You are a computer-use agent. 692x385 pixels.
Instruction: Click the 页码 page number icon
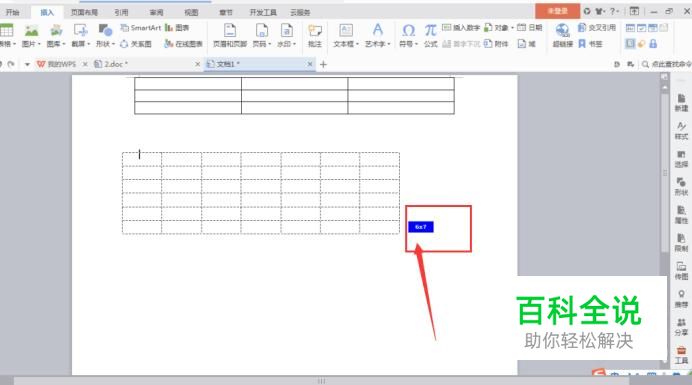(x=262, y=30)
